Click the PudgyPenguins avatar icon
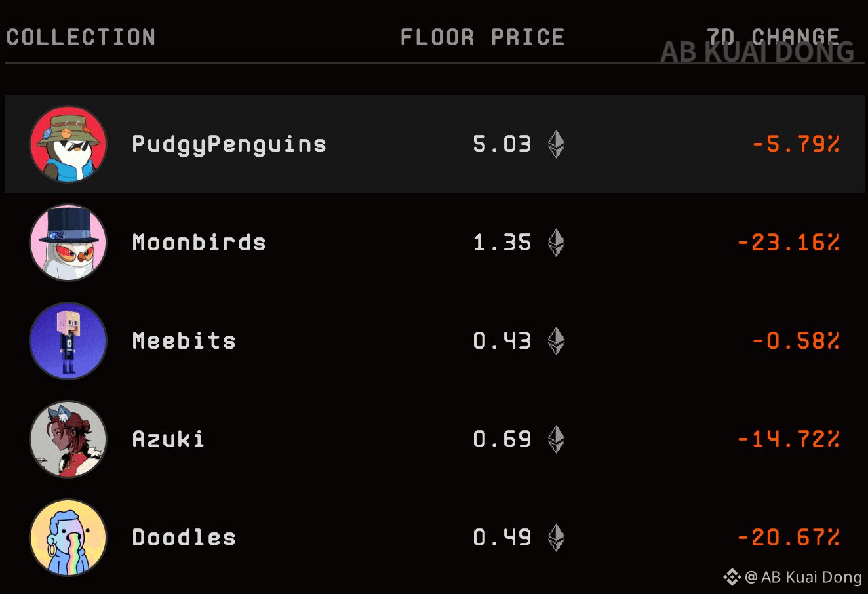Screen dimensions: 868x594 click(68, 144)
